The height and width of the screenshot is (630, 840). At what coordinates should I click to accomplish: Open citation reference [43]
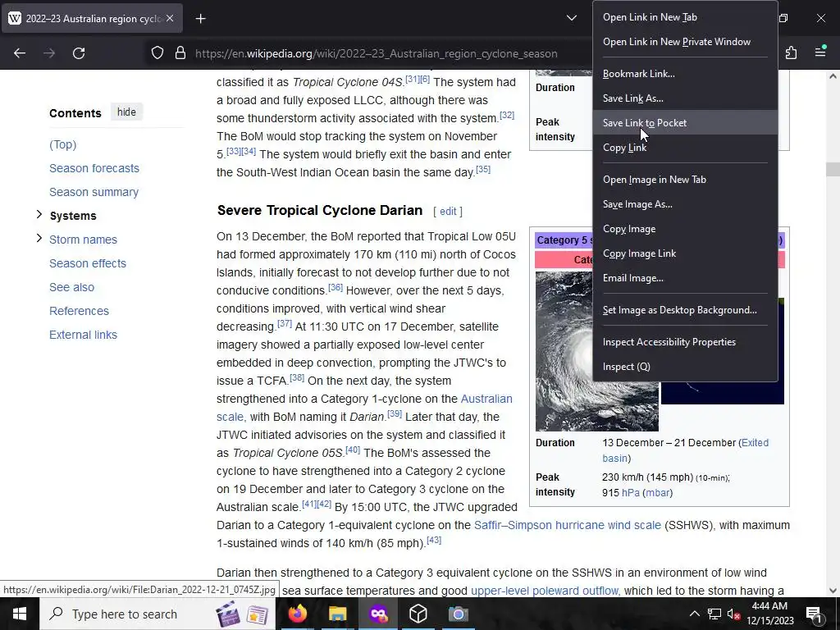tap(434, 540)
